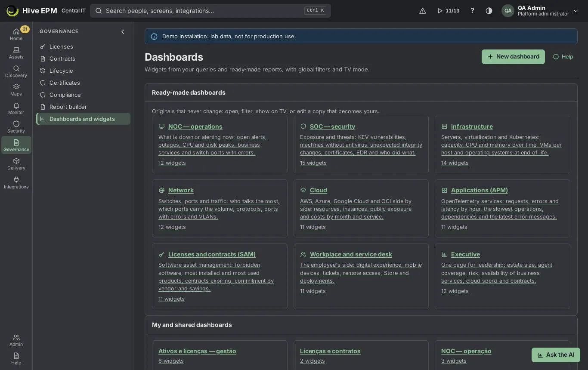Open Admin at bottom of left rail
The image size is (588, 370).
[x=16, y=340]
